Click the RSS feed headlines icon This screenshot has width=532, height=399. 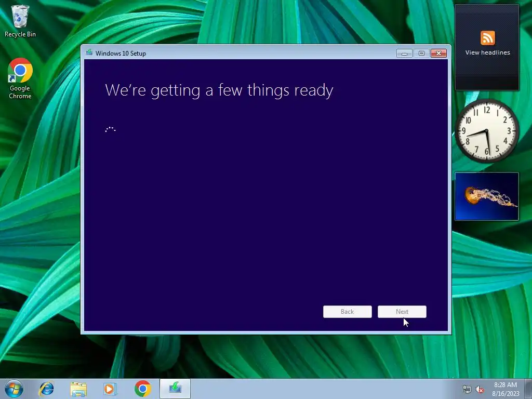pos(487,37)
